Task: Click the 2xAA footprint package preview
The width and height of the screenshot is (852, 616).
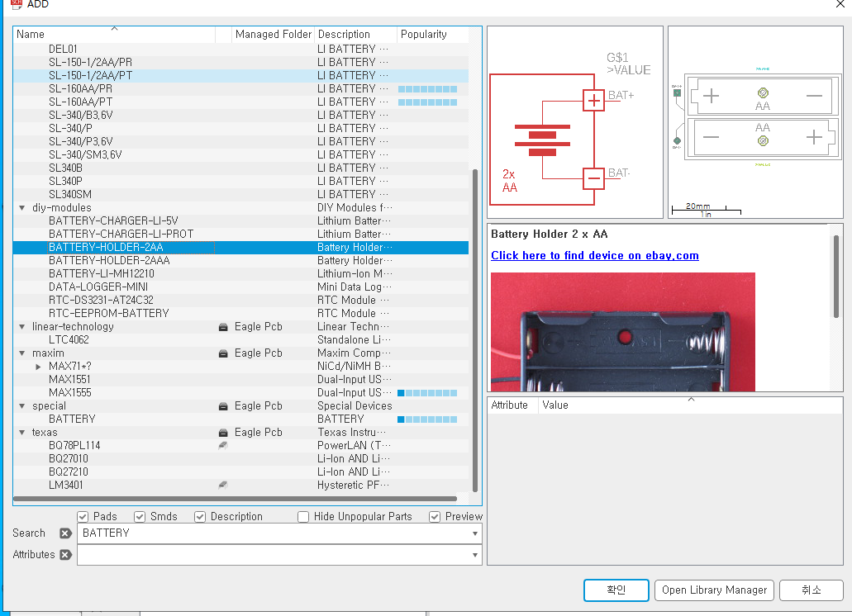Action: point(755,122)
